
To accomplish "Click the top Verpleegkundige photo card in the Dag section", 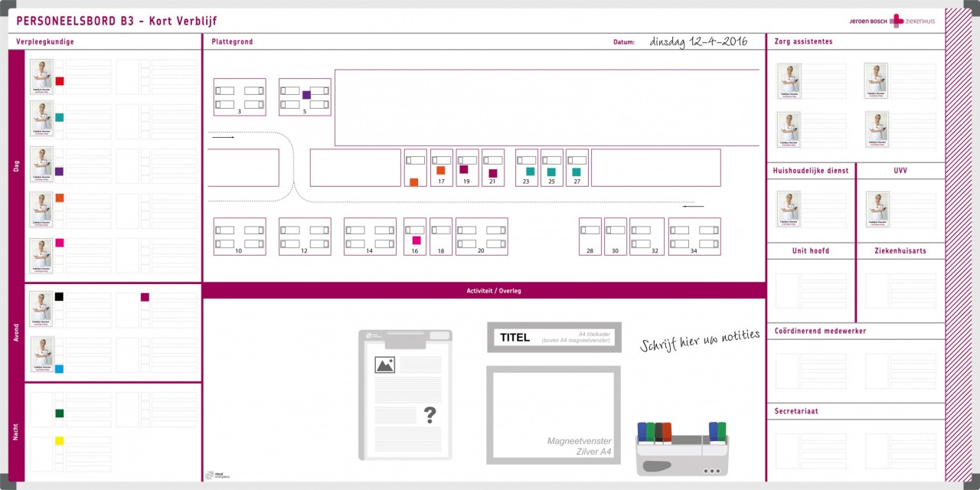I will pos(41,76).
